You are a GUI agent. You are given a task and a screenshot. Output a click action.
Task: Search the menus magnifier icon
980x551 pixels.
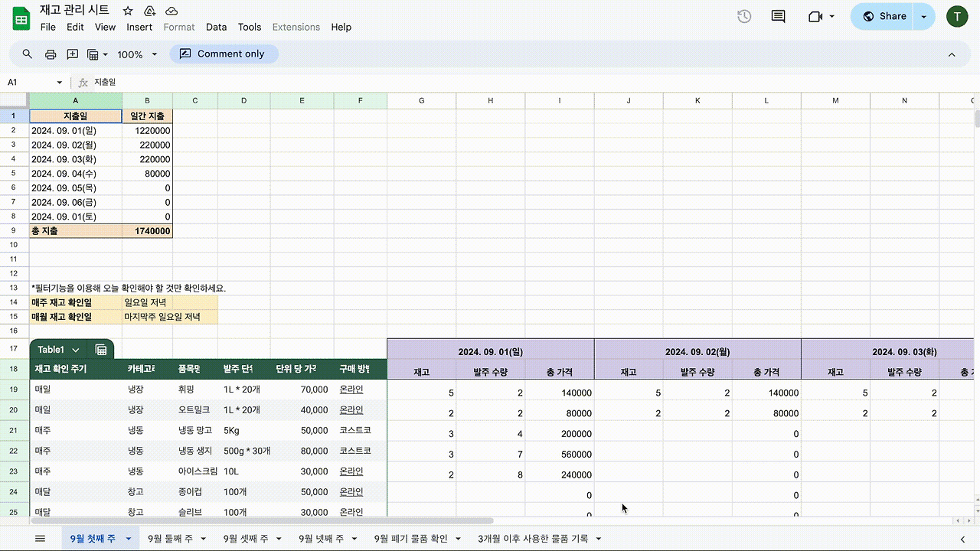28,54
